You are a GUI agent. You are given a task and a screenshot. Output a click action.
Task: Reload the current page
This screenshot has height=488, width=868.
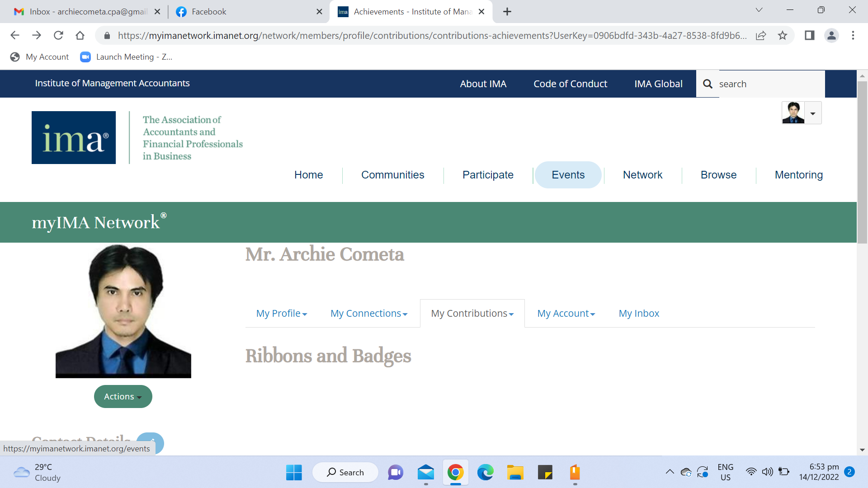pos(58,35)
